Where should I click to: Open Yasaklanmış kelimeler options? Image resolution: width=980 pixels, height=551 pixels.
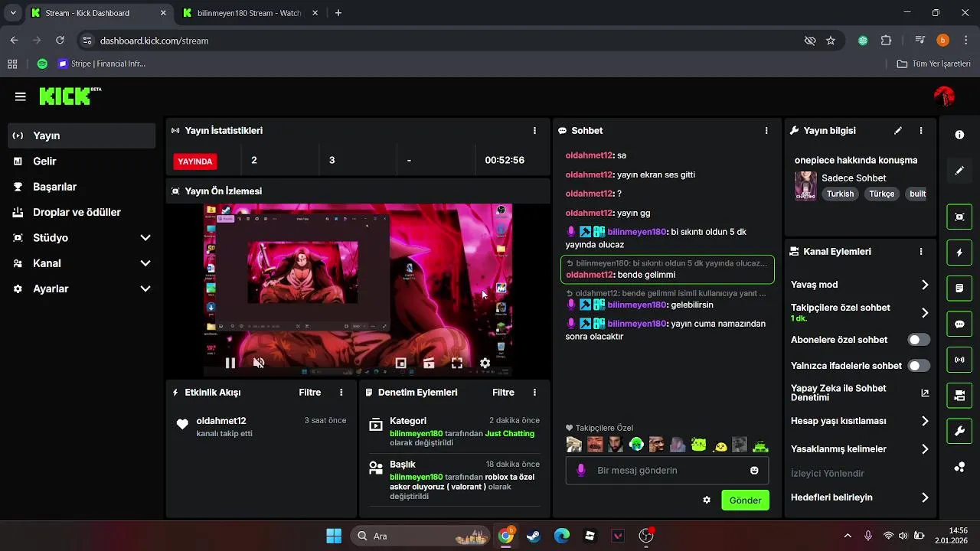click(859, 449)
